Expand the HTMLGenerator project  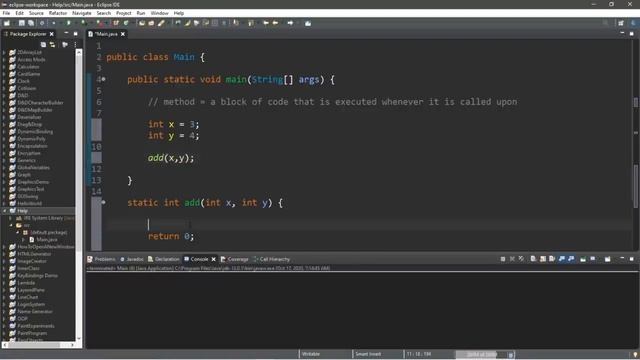4,254
